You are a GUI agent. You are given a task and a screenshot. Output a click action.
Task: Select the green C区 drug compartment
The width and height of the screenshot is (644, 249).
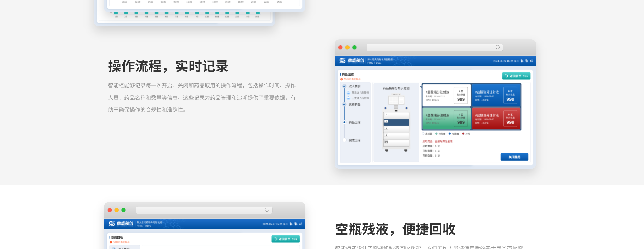pyautogui.click(x=446, y=119)
